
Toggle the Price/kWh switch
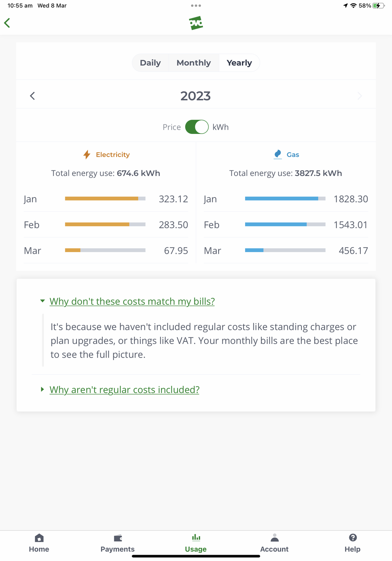tap(197, 127)
